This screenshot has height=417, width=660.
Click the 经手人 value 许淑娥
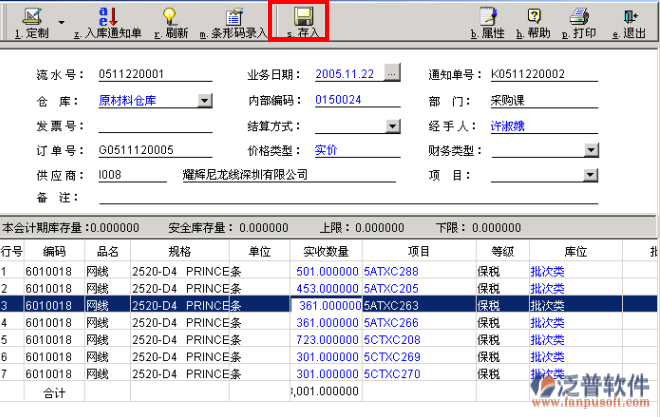[507, 126]
